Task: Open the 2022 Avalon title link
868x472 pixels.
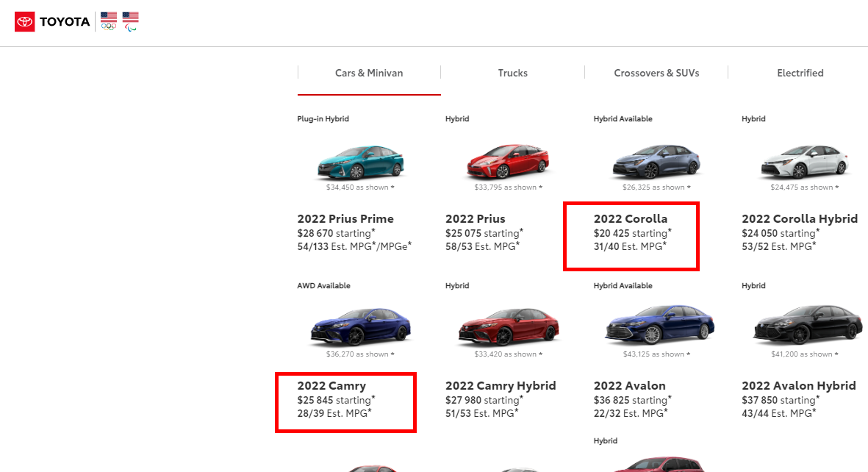Action: [629, 385]
